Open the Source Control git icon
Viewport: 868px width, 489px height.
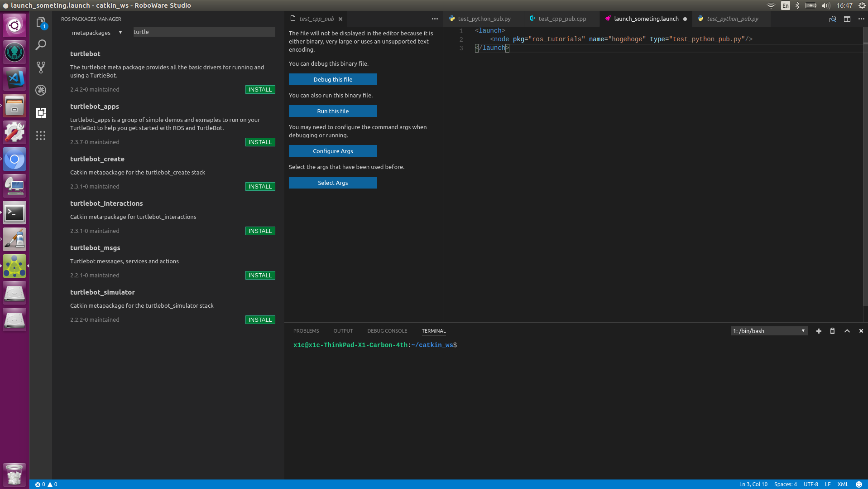41,68
